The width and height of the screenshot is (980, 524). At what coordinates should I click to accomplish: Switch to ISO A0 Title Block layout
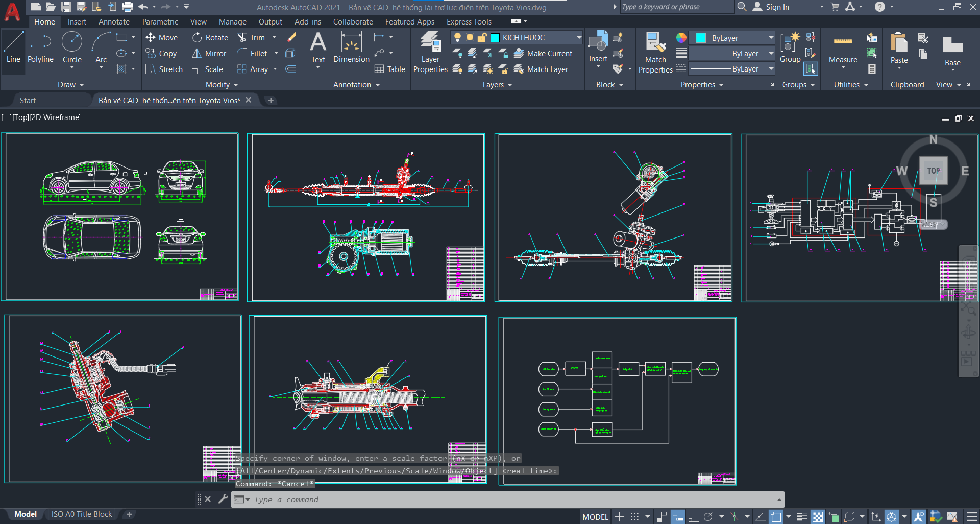tap(82, 514)
